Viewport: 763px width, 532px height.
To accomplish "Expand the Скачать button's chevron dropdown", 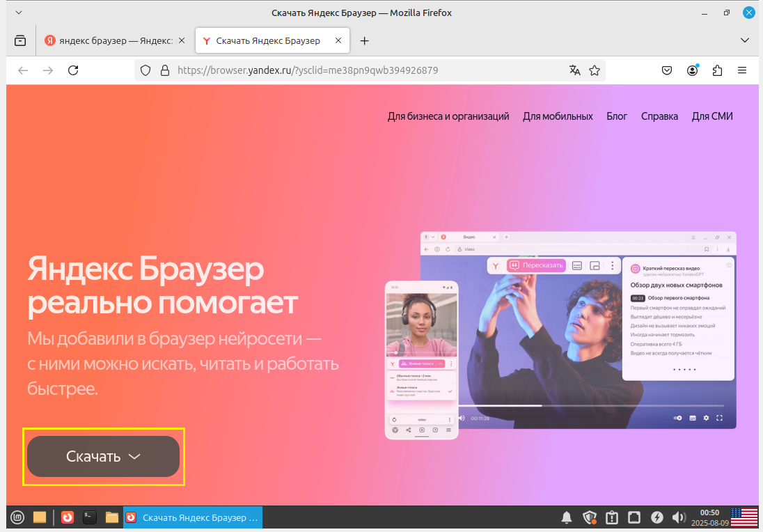I will (135, 456).
